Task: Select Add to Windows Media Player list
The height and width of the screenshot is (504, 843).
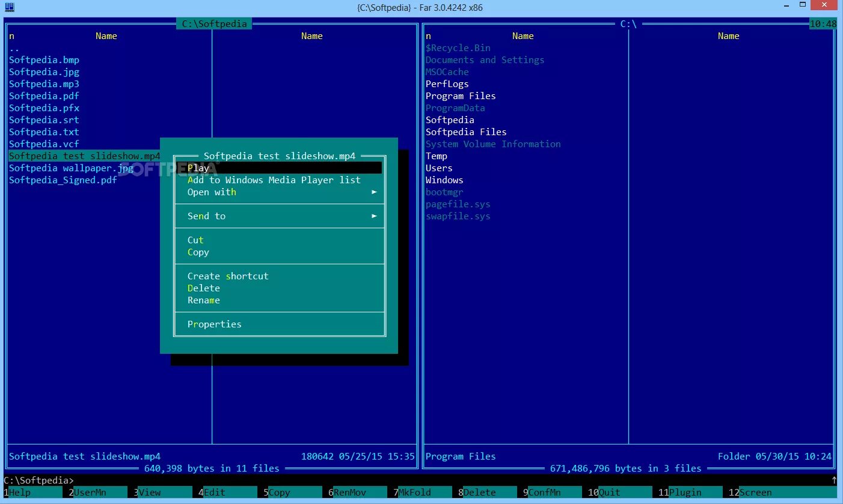Action: point(278,180)
